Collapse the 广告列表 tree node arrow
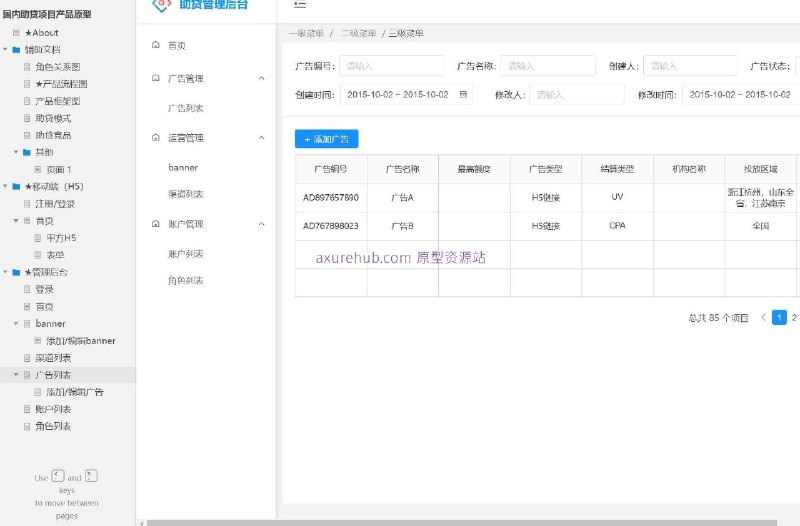 click(16, 374)
